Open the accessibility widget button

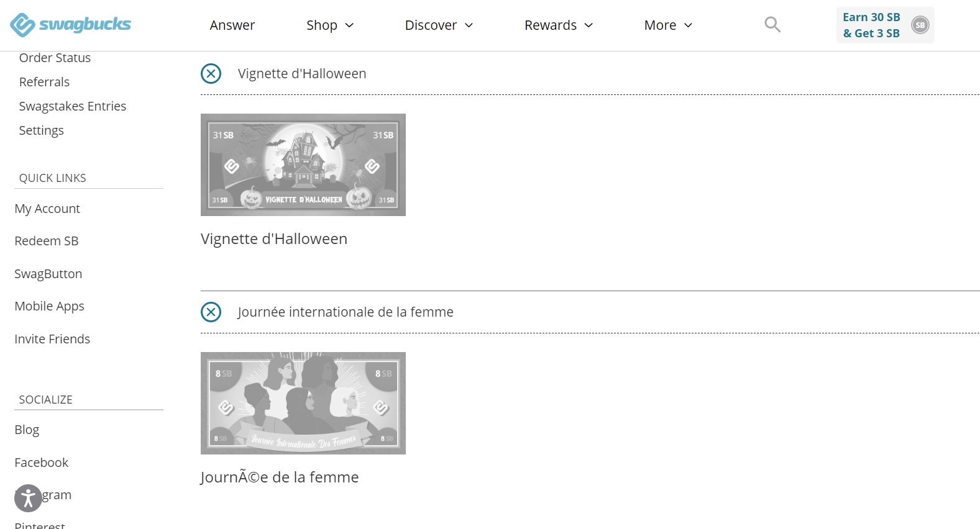coord(28,498)
